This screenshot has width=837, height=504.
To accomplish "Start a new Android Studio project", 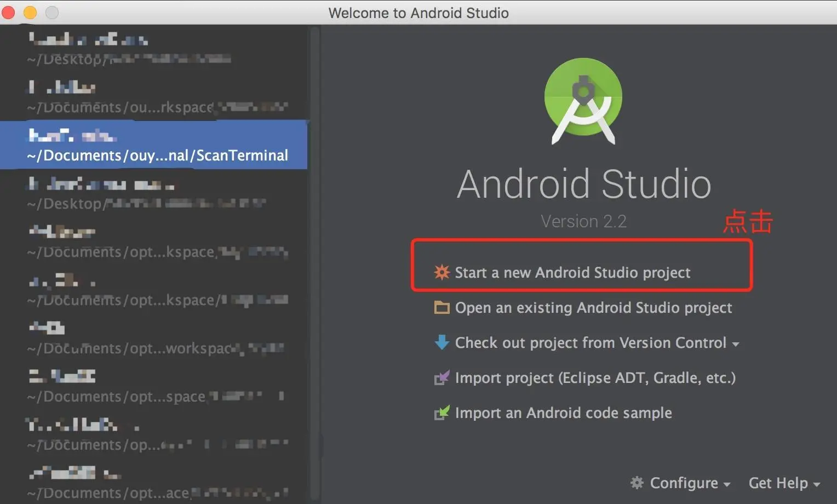I will pyautogui.click(x=572, y=272).
